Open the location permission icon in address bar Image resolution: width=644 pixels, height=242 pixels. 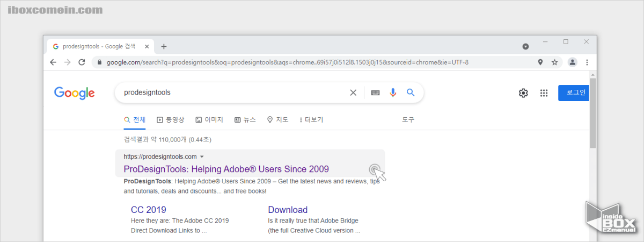tap(540, 62)
